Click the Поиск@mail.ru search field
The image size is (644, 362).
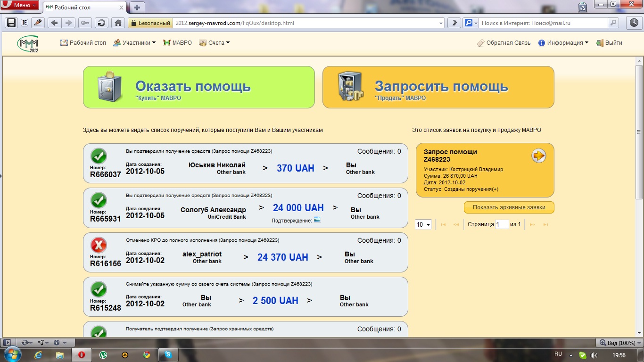(x=543, y=23)
